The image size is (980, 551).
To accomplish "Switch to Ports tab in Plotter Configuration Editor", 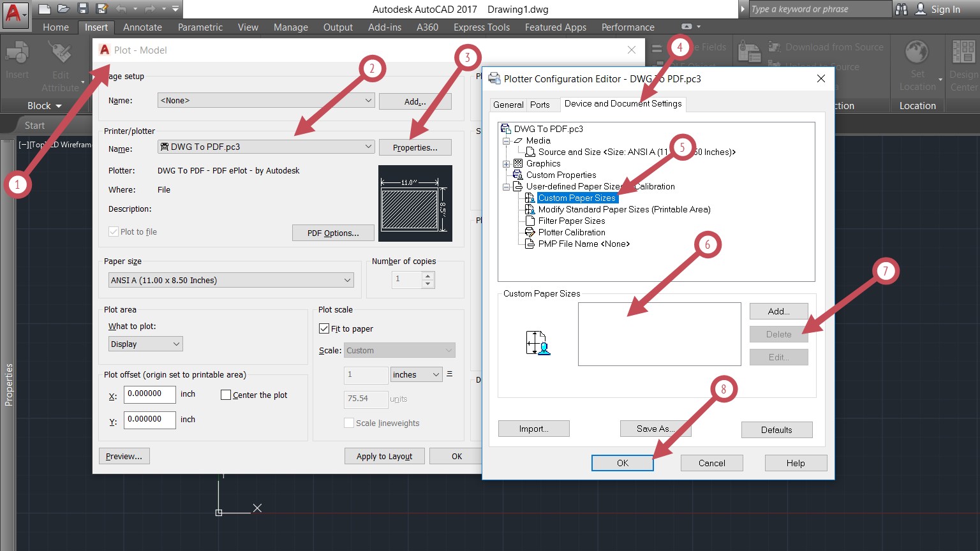I will coord(540,105).
